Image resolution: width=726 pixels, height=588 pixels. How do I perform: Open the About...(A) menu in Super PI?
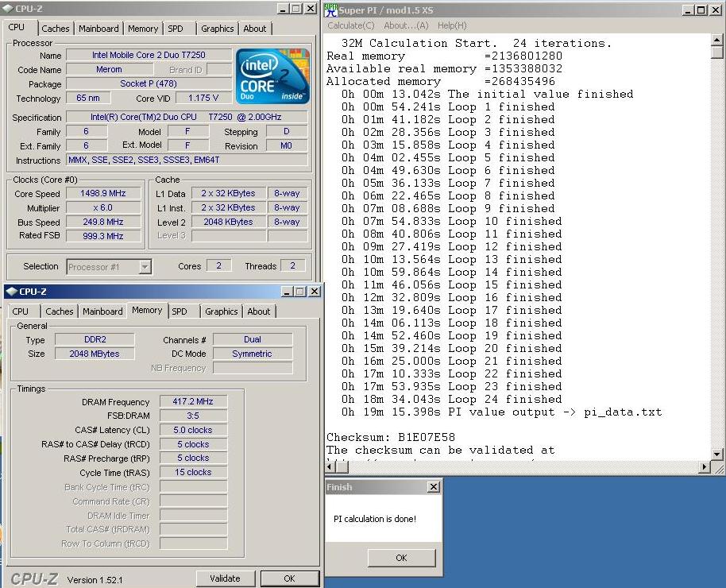(x=406, y=25)
